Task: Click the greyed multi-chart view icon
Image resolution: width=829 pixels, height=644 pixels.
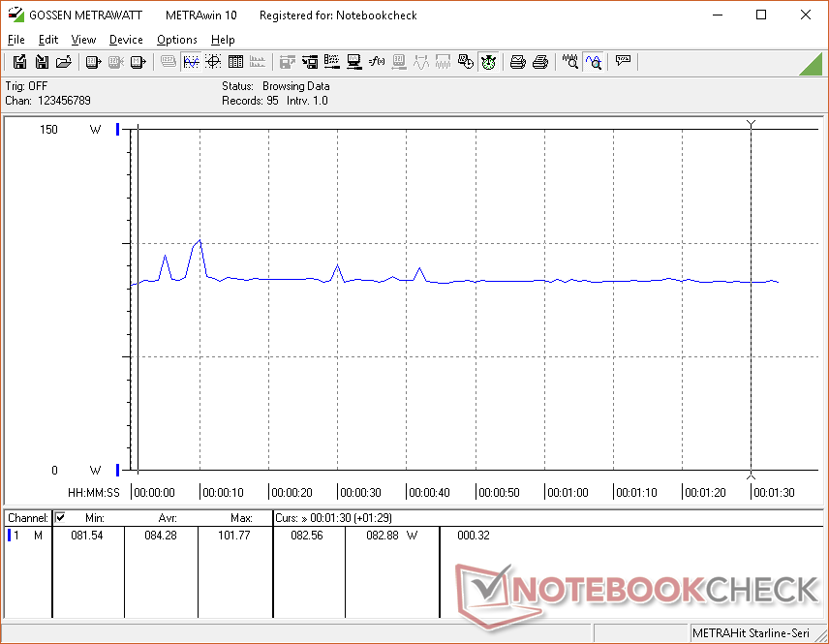Action: [x=258, y=62]
